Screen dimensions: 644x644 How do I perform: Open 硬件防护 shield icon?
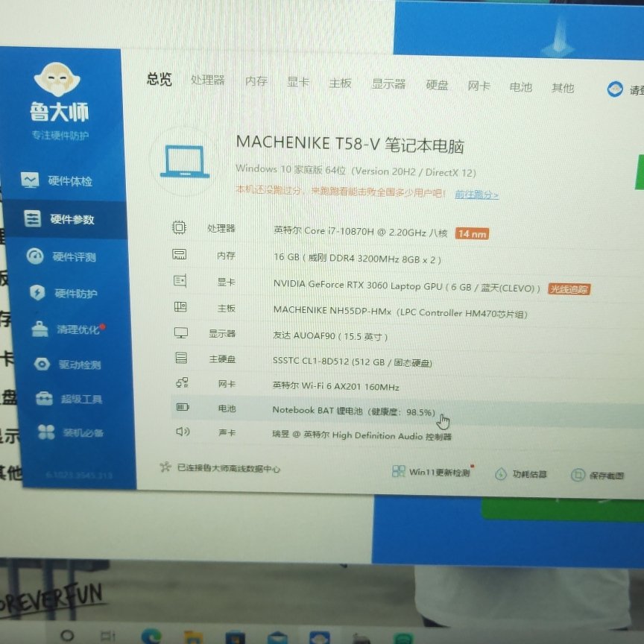(37, 292)
